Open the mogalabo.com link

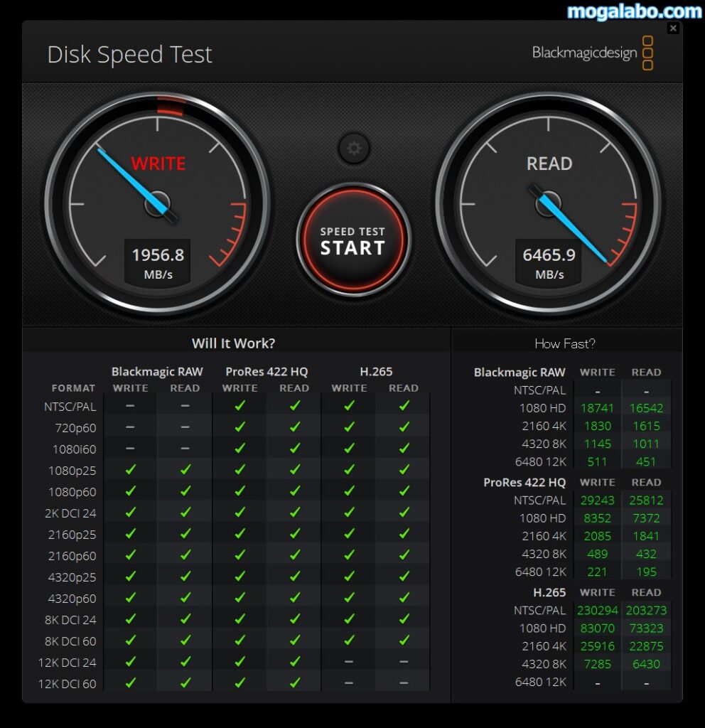[x=631, y=10]
